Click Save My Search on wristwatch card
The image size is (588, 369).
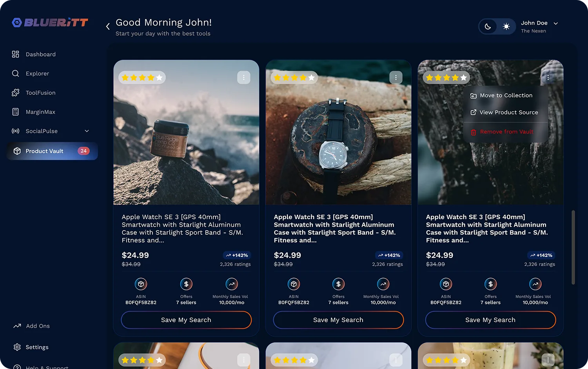point(338,320)
